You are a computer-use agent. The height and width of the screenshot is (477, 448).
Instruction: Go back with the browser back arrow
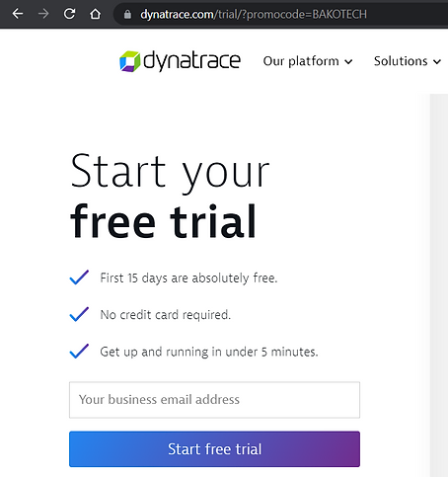coord(18,14)
